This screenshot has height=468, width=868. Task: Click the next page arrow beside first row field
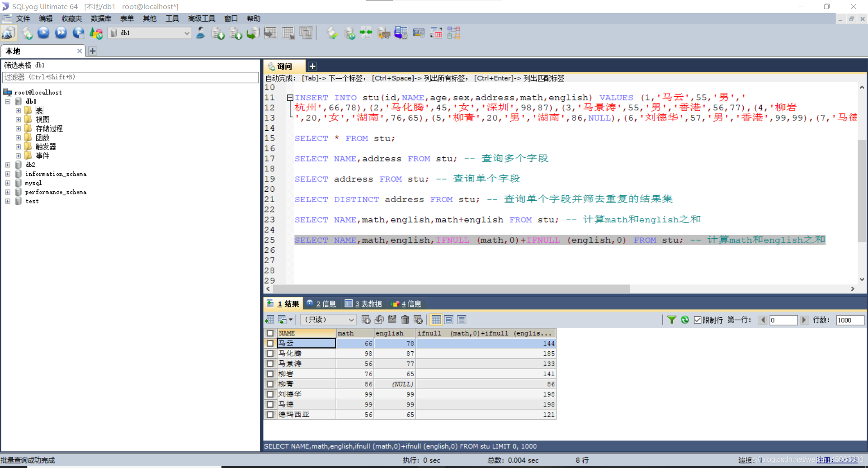click(x=804, y=320)
